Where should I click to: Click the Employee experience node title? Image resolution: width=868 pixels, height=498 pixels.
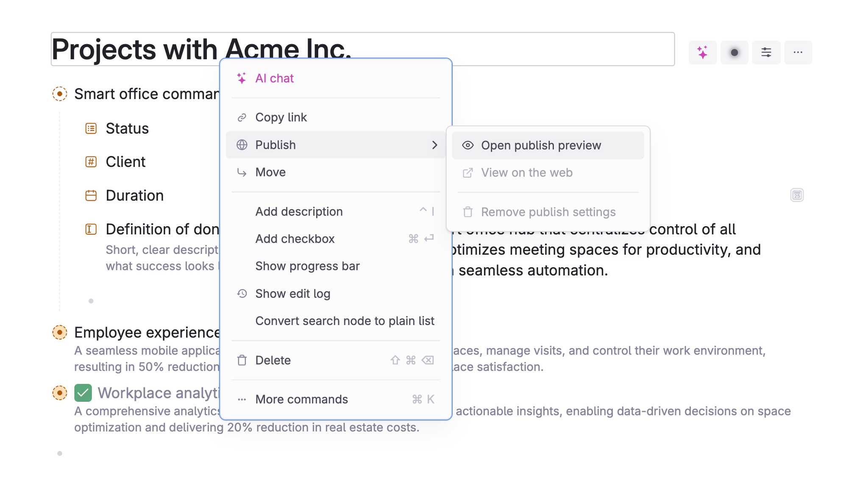tap(147, 332)
